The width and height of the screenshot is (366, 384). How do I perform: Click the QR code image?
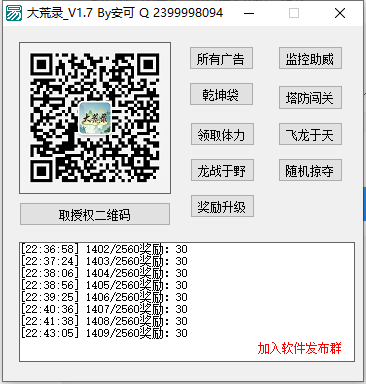pos(95,118)
